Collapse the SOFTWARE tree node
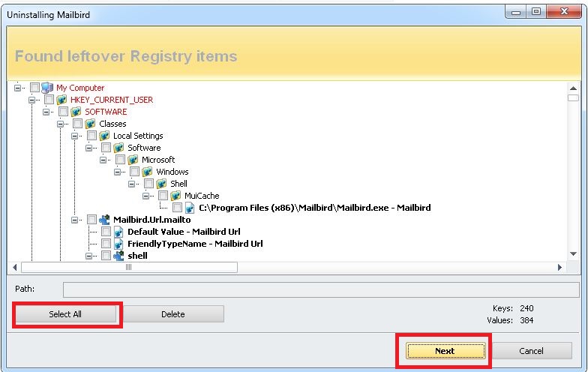Screen dimensions: 588x372 [46, 112]
